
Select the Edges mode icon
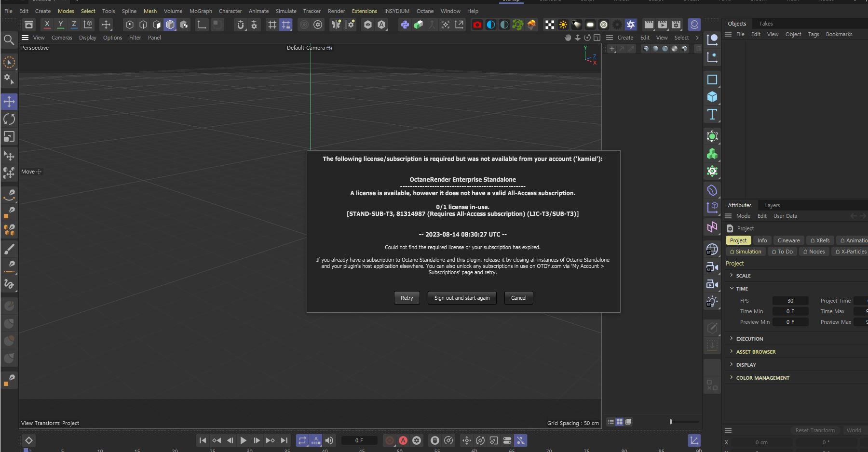click(x=143, y=25)
